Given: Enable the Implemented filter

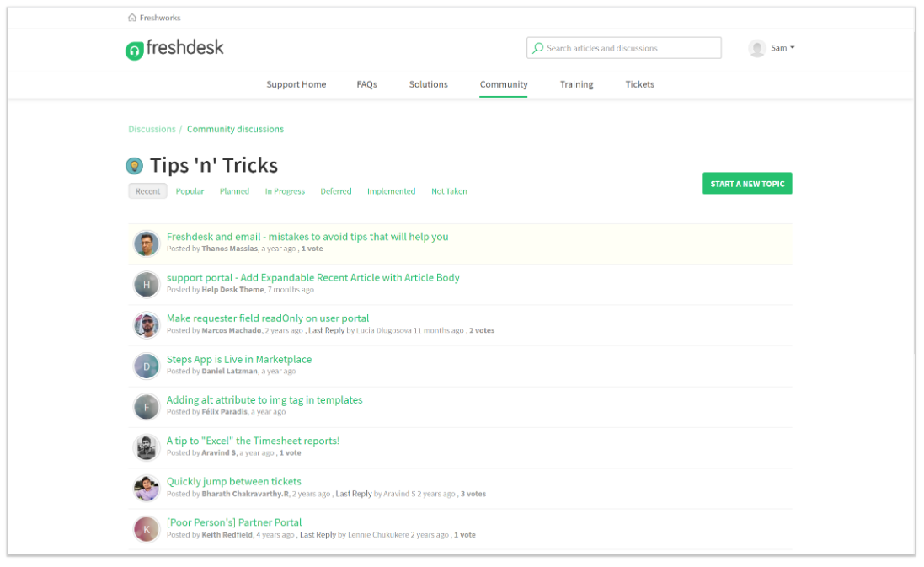Looking at the screenshot, I should (x=391, y=190).
